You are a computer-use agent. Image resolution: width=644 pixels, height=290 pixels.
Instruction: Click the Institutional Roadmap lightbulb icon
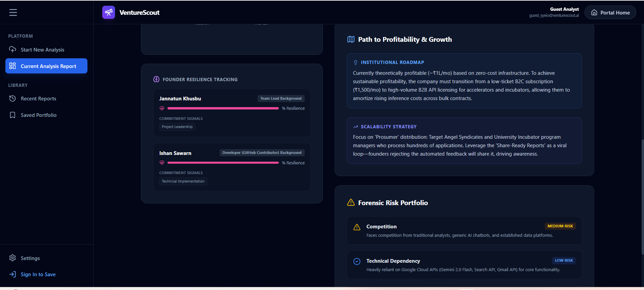[355, 62]
